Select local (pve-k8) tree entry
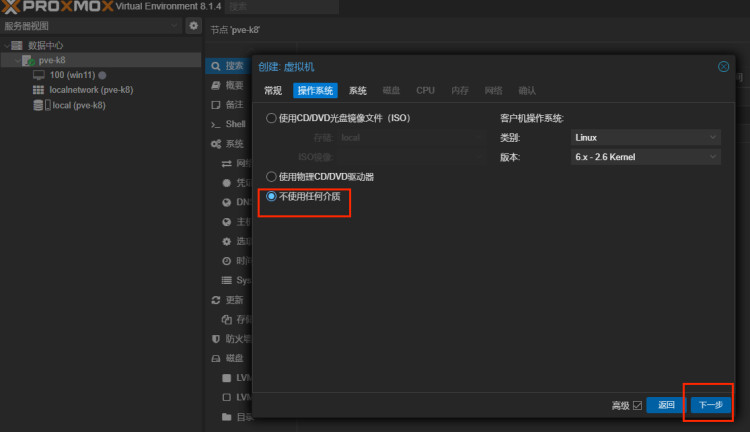Screen dimensions: 750x432 click(79, 105)
